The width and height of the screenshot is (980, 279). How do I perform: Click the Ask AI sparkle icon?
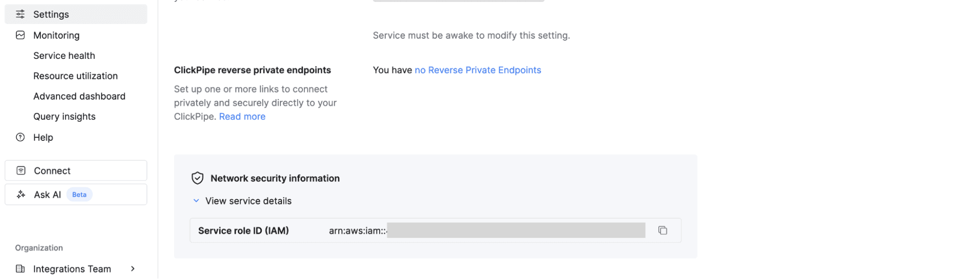click(21, 195)
